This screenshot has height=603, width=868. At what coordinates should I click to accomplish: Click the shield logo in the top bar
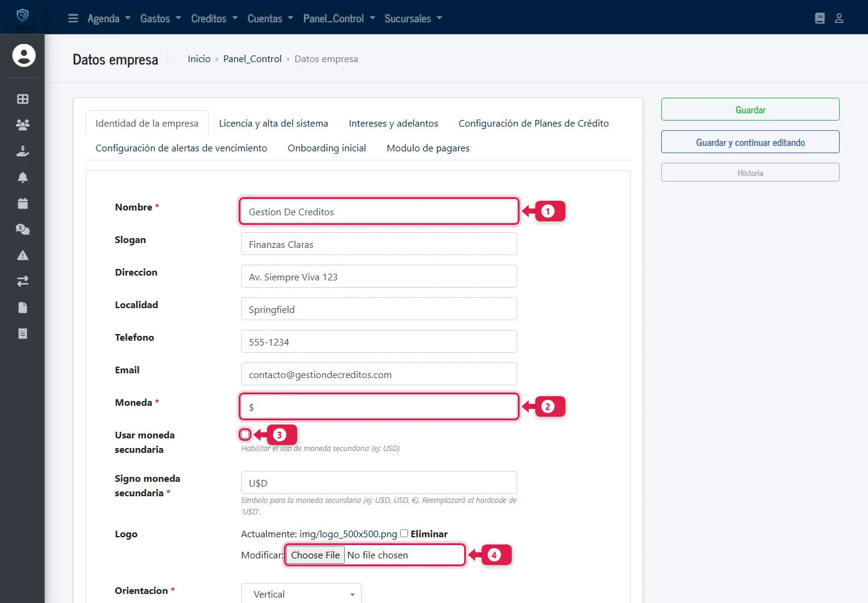click(22, 16)
